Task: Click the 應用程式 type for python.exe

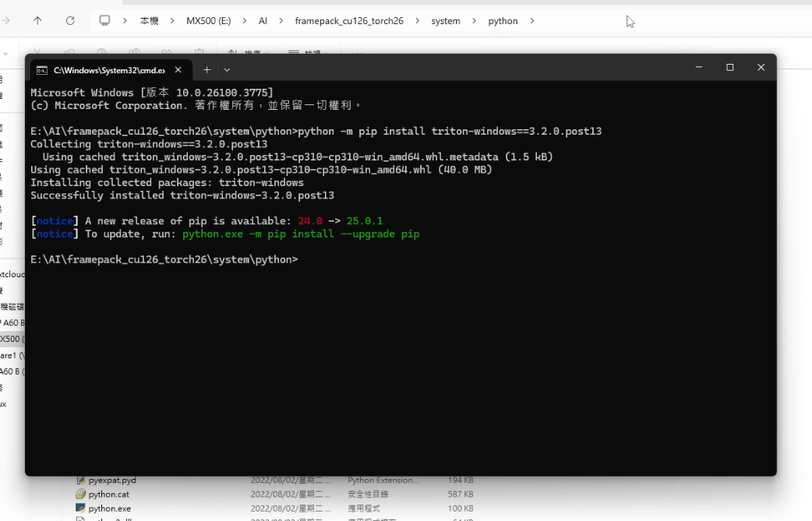Action: pyautogui.click(x=364, y=508)
